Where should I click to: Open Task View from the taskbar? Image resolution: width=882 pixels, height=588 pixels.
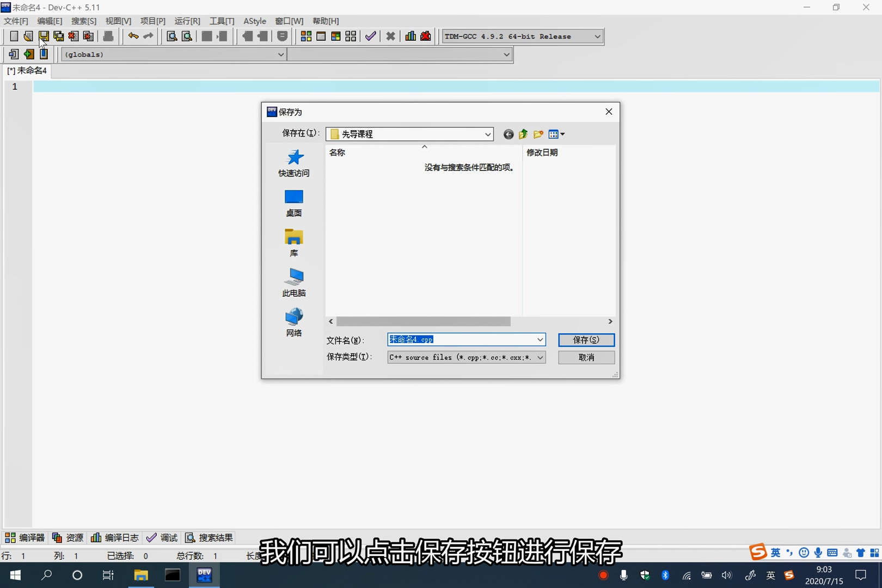click(x=108, y=575)
